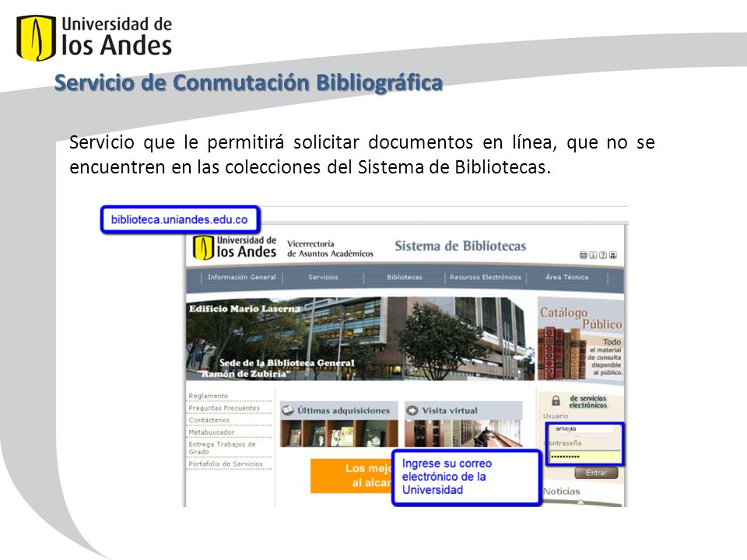
Task: Click the Servicio de Conmutación Bibliográfica slide title
Action: 249,82
